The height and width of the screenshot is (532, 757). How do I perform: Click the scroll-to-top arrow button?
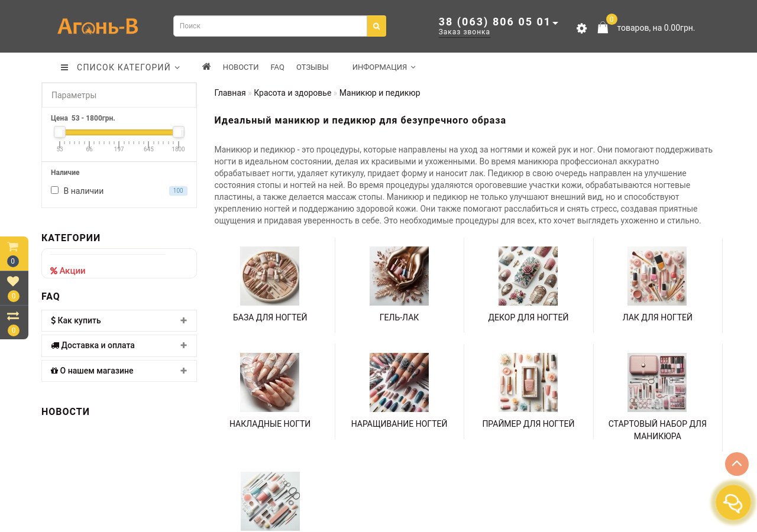coord(736,464)
